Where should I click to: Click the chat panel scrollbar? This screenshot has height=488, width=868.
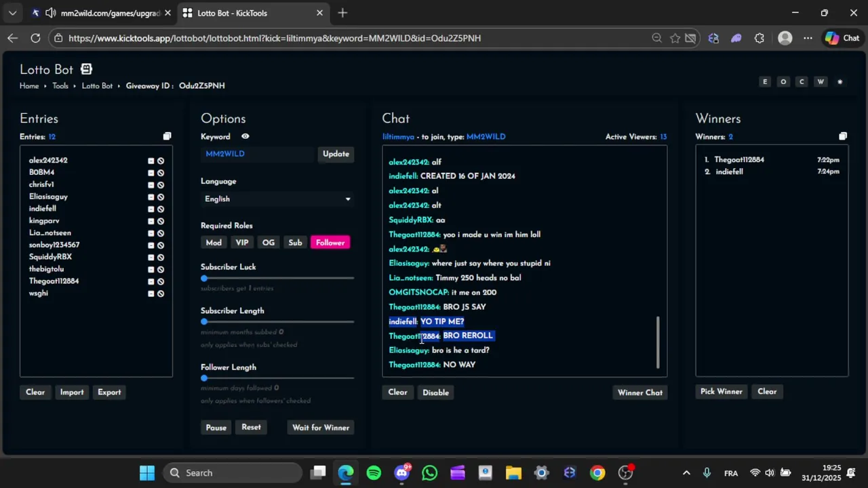(x=657, y=342)
